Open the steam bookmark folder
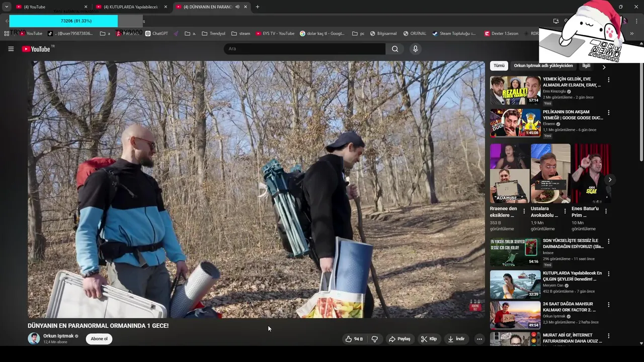Screen dimensions: 644x362 click(x=241, y=34)
